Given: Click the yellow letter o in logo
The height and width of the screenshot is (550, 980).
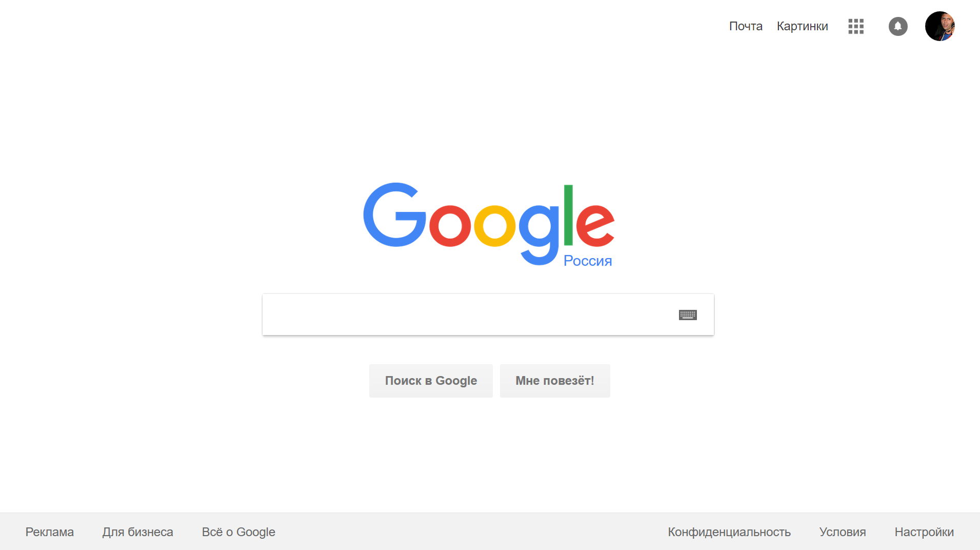Looking at the screenshot, I should 494,226.
